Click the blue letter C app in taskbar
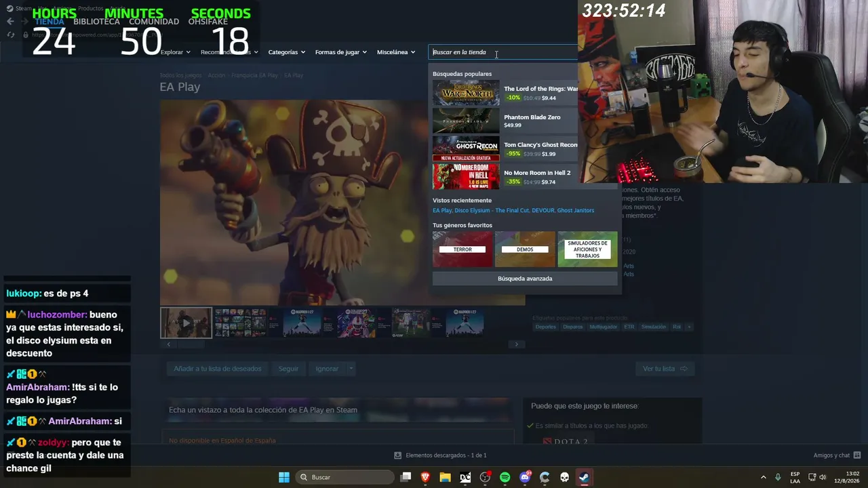Image resolution: width=868 pixels, height=488 pixels. 545,477
